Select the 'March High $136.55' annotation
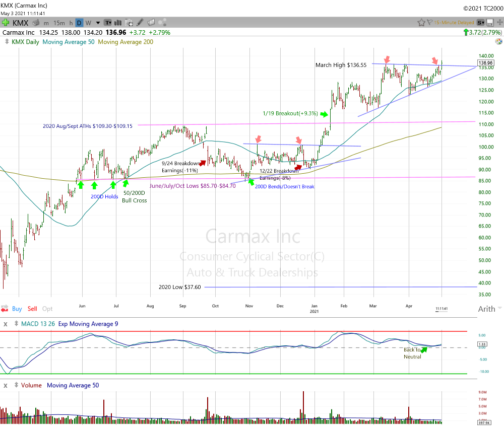 tap(341, 65)
